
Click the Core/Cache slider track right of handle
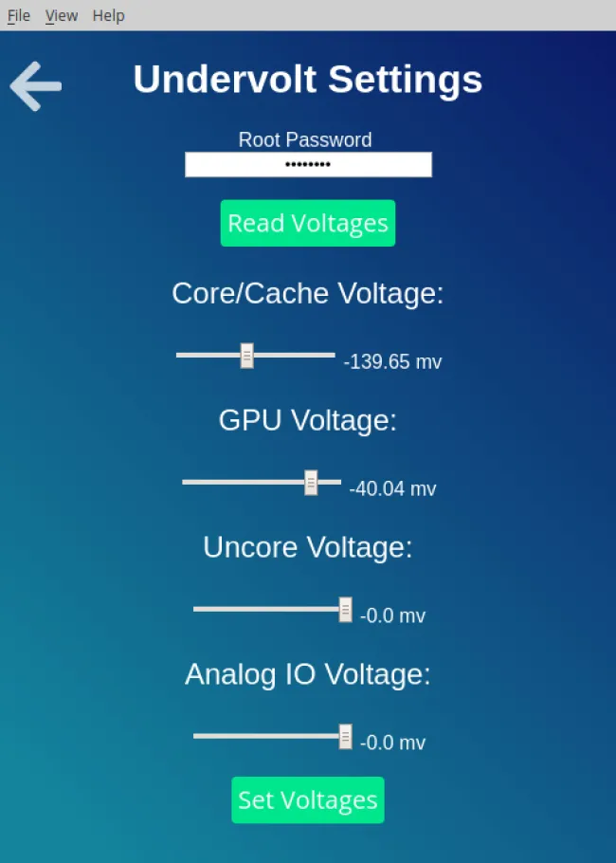point(295,355)
